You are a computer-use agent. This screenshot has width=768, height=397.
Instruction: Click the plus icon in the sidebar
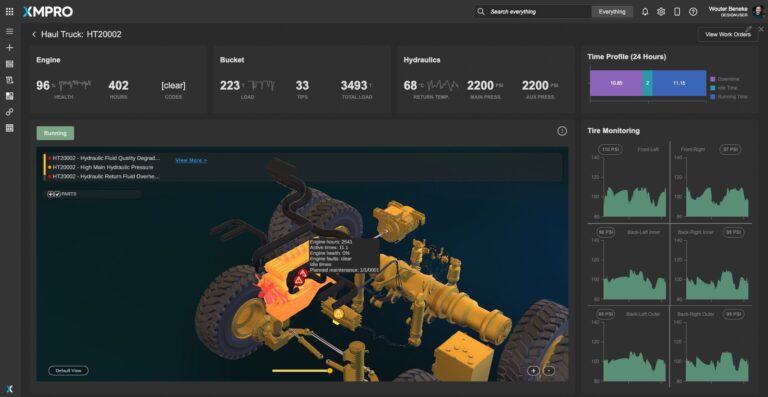(9, 47)
